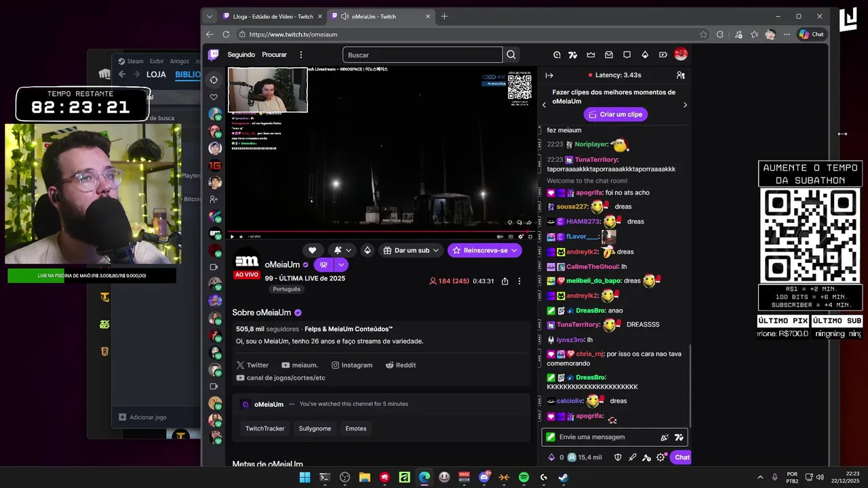The image size is (868, 488).
Task: Open the Instagram social link
Action: [351, 365]
